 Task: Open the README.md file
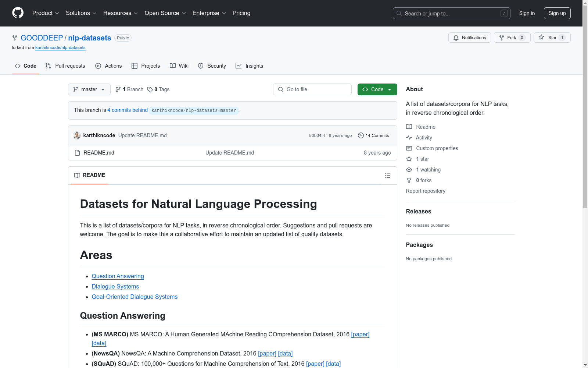point(99,153)
